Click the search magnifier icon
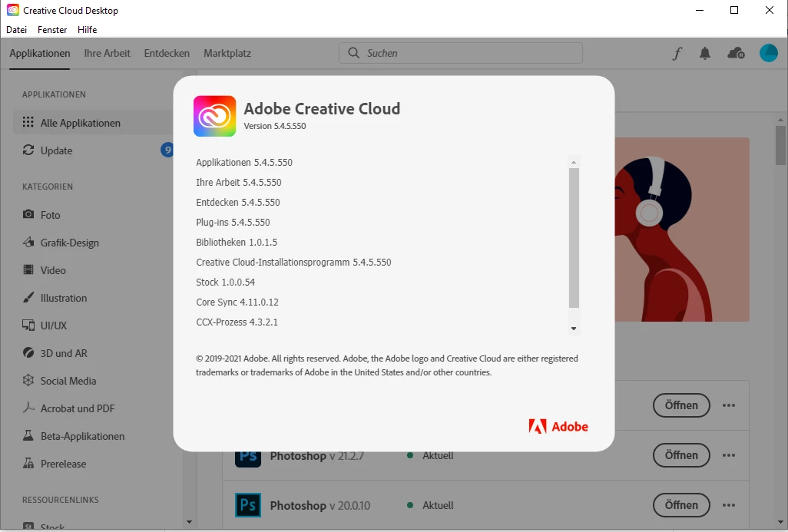Image resolution: width=788 pixels, height=532 pixels. click(x=354, y=53)
